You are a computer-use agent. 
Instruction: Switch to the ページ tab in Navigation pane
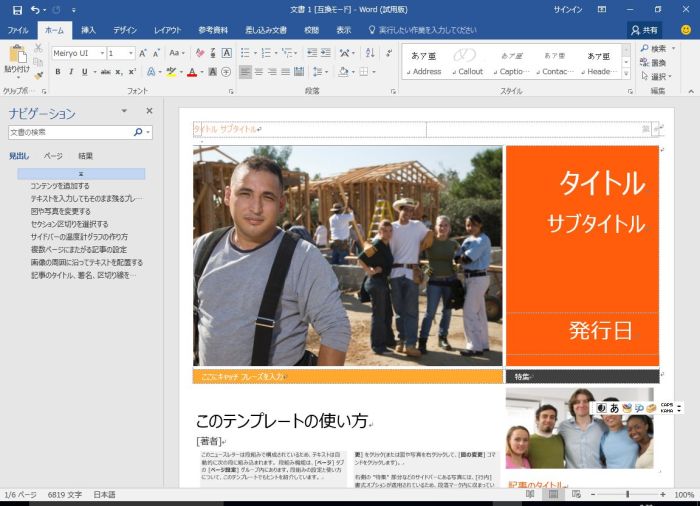pyautogui.click(x=52, y=156)
